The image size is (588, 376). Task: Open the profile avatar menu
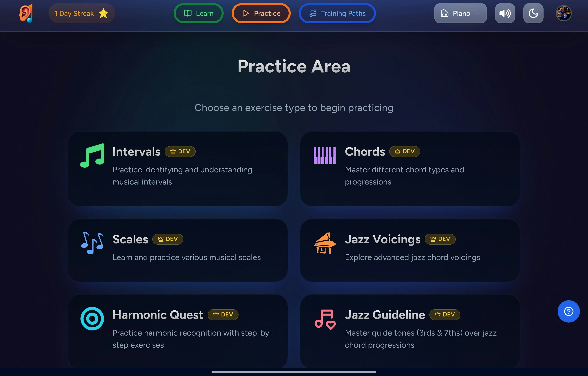[563, 13]
